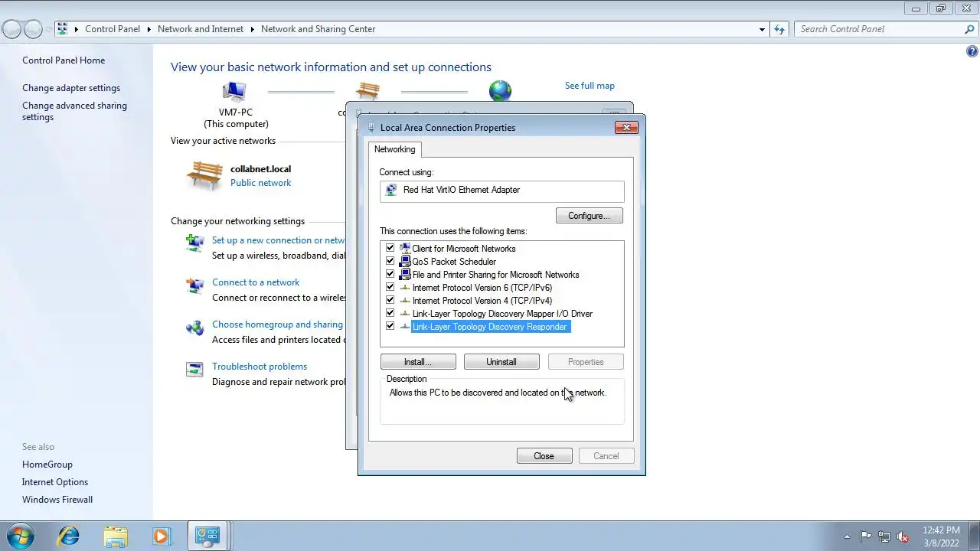
Task: Click the collabnet.local park bench icon
Action: (204, 175)
